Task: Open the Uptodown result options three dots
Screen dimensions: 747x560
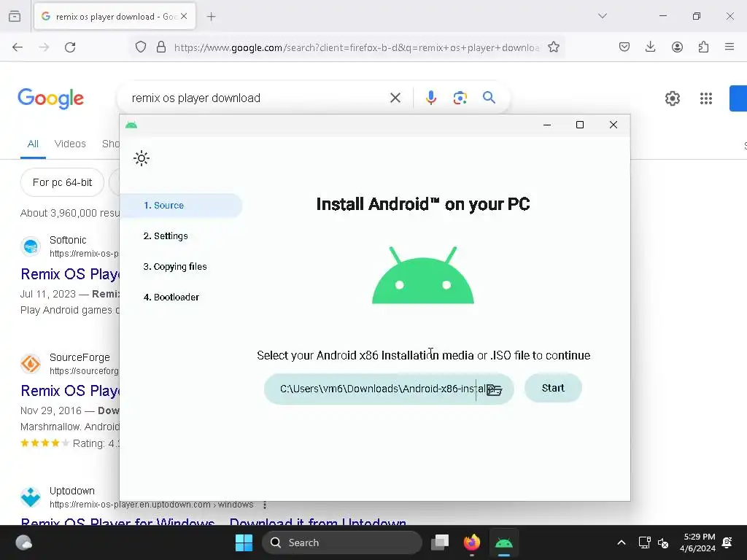Action: tap(265, 505)
